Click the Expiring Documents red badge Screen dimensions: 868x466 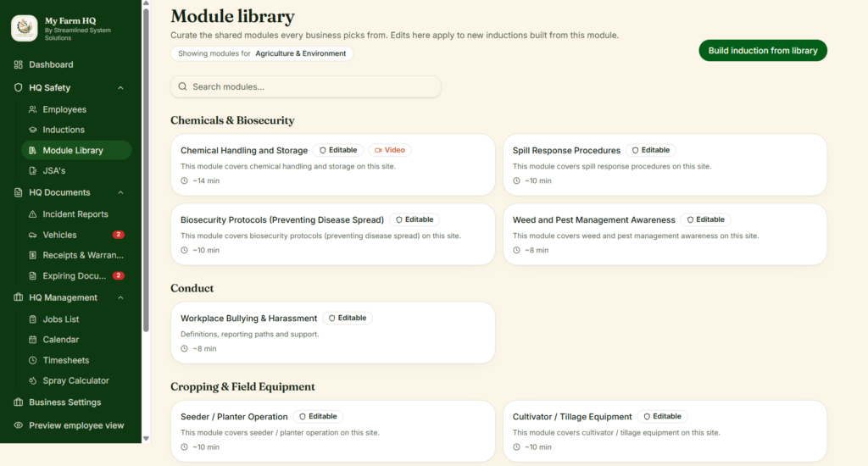(x=118, y=275)
